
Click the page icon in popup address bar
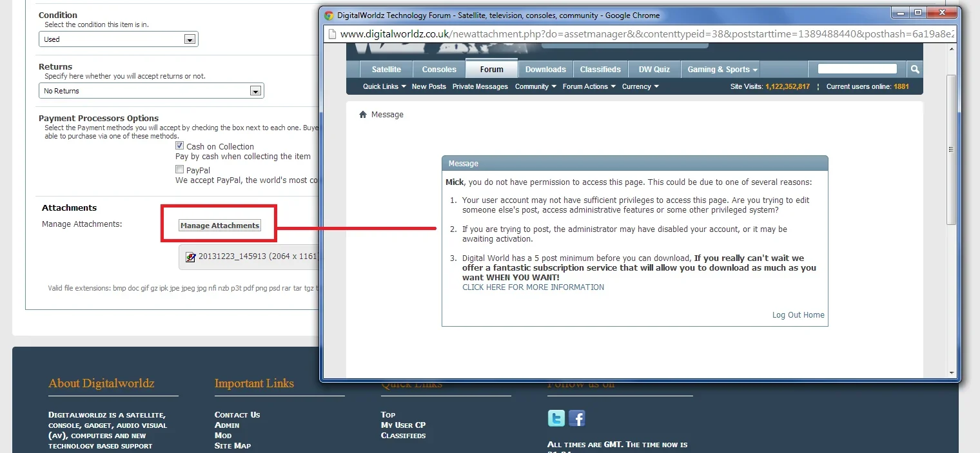coord(332,34)
